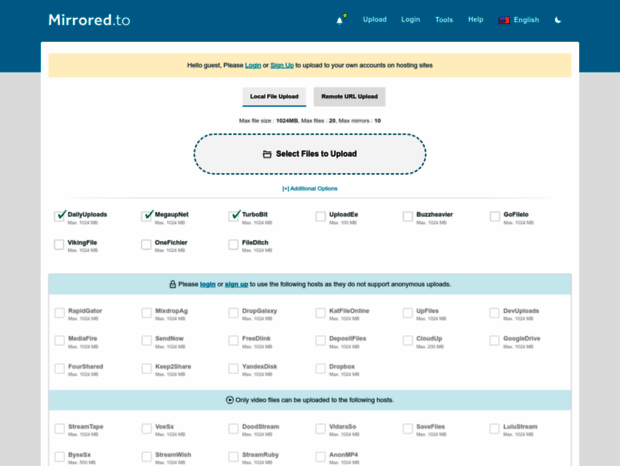Expand the Additional Options section

click(310, 189)
